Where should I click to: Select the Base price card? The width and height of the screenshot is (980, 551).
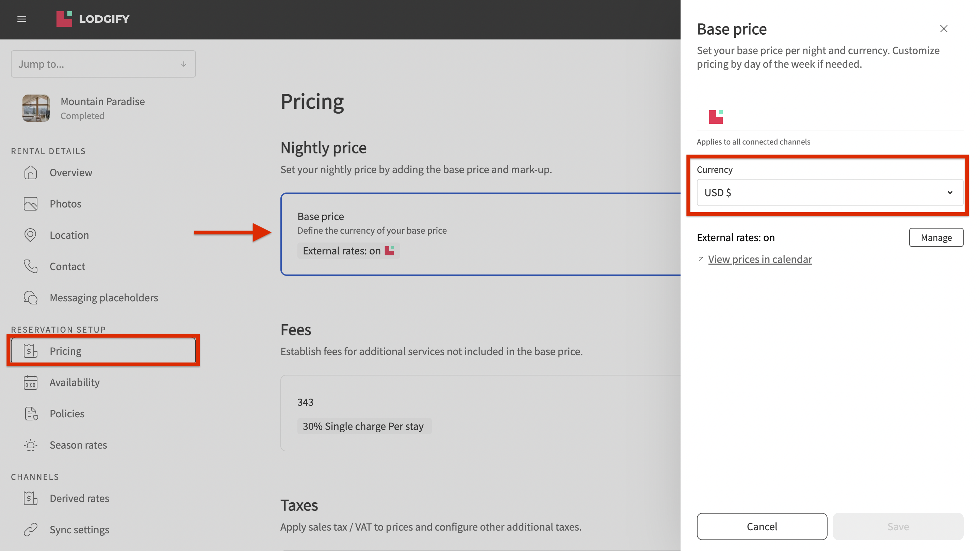coord(480,234)
